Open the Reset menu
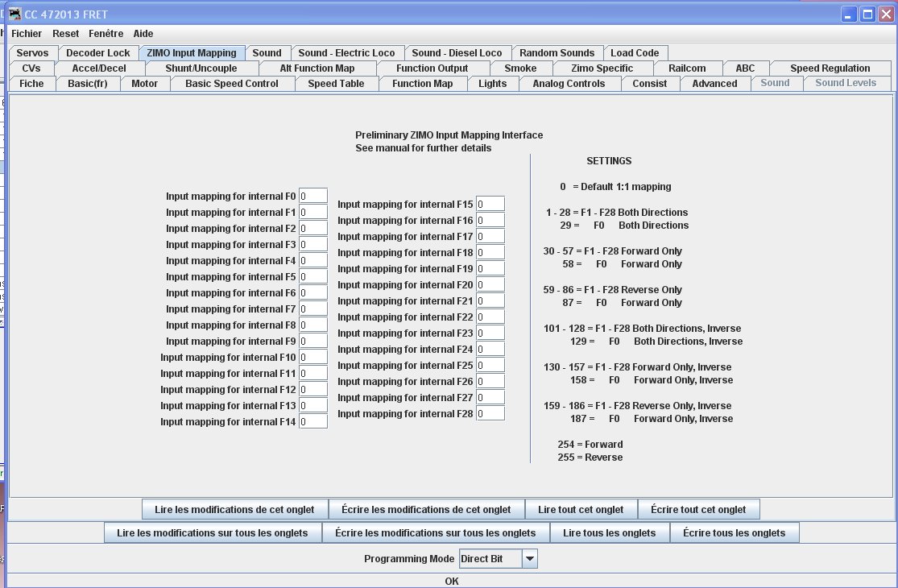Viewport: 898px width, 588px height. pyautogui.click(x=66, y=34)
